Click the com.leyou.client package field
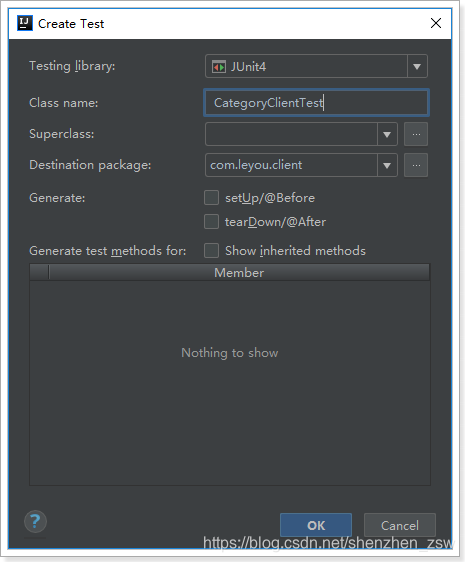 click(291, 165)
